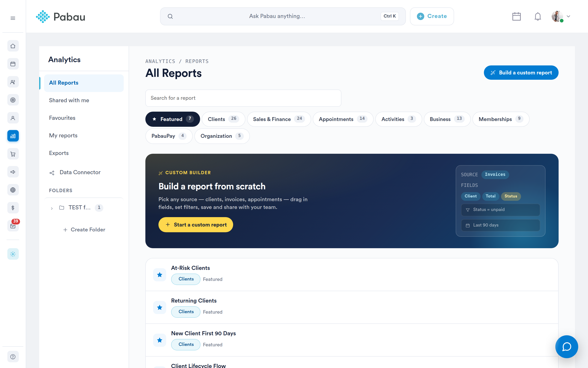Open the tasks icon with 39 badge
This screenshot has height=368, width=588.
pos(13,226)
